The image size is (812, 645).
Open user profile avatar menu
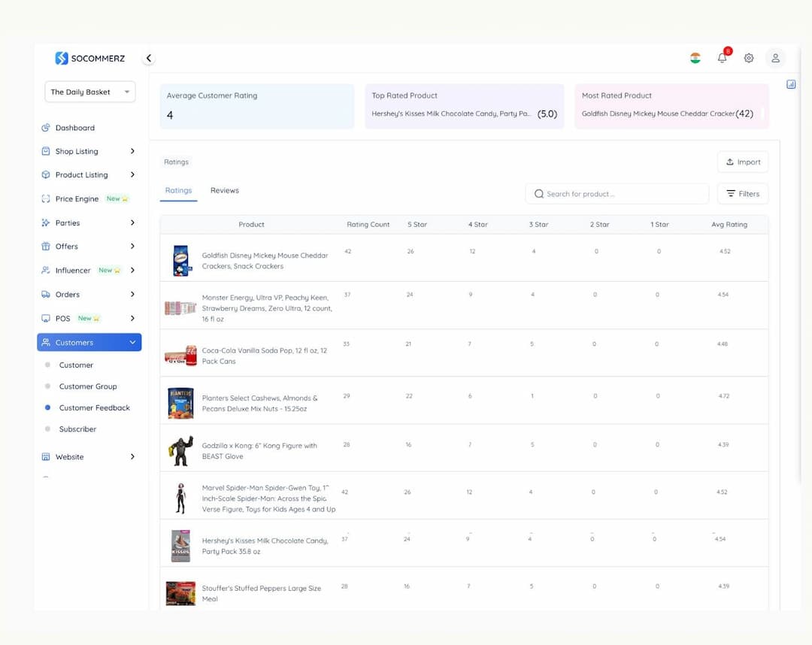pos(775,58)
